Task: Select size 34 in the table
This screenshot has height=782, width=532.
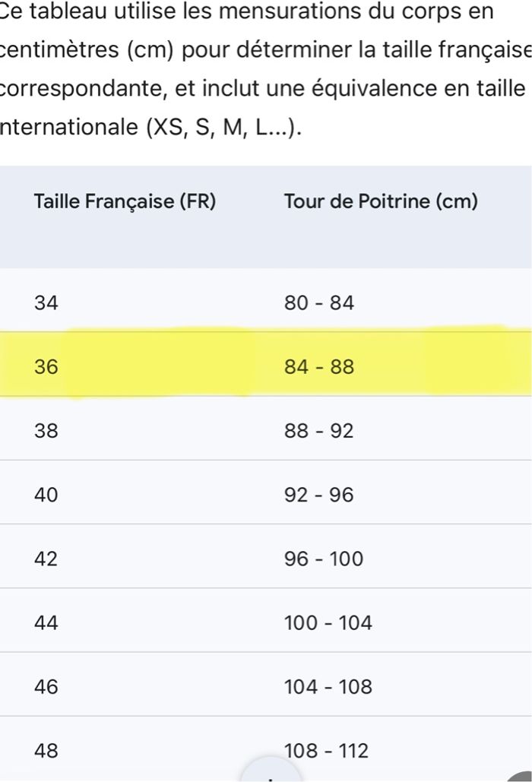Action: 46,303
